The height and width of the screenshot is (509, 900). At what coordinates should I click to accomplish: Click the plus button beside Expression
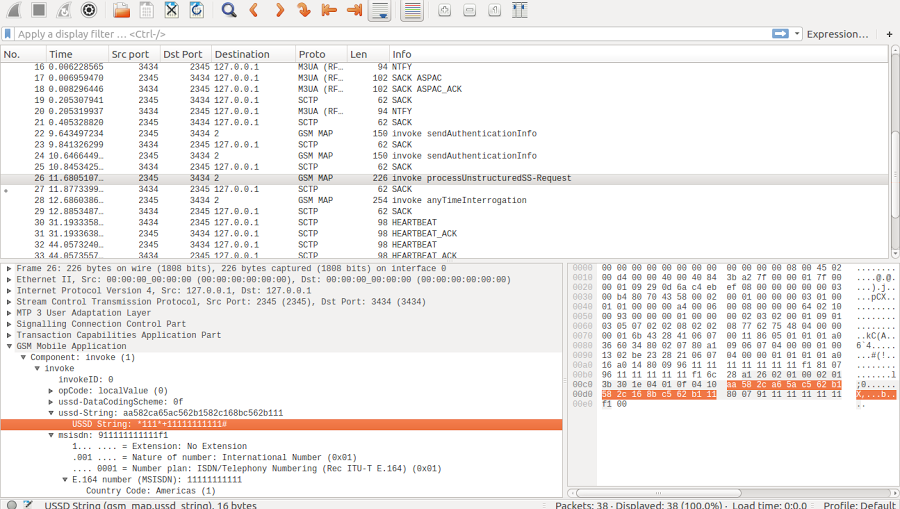(x=889, y=34)
